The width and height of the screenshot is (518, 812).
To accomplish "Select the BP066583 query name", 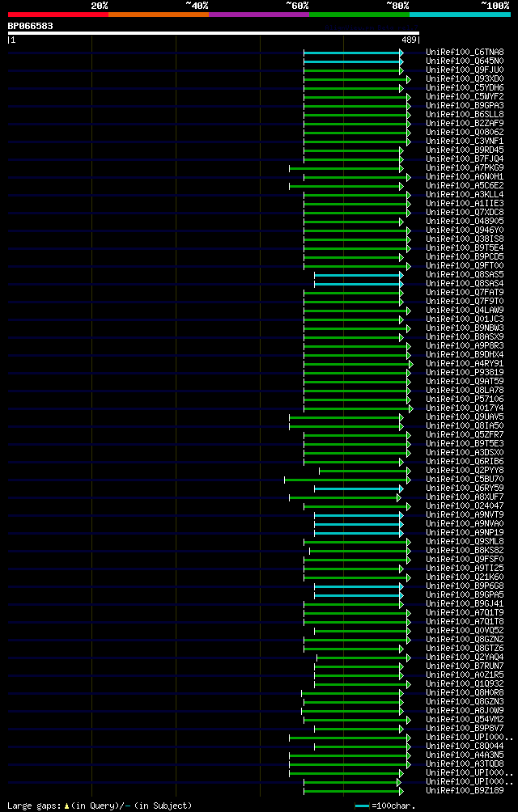I will (x=30, y=26).
